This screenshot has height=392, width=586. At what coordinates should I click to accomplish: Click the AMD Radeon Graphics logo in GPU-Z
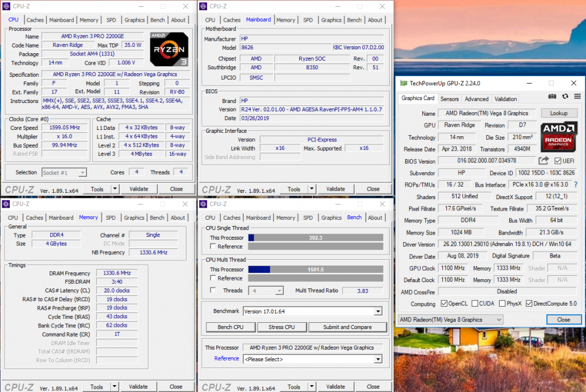click(x=559, y=137)
